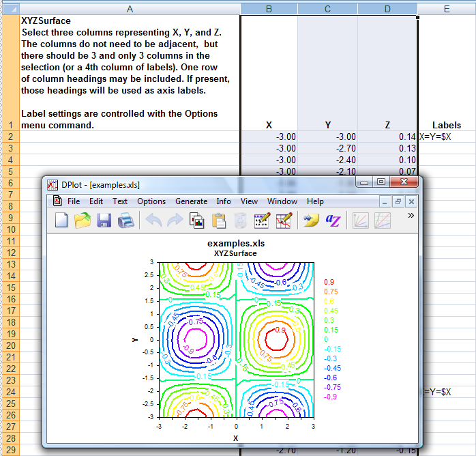
Task: Click the Edit curve pencil icon
Action: (x=284, y=220)
